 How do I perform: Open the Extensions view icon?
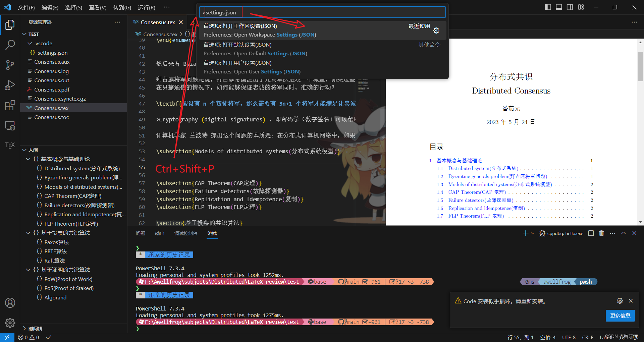tap(10, 105)
